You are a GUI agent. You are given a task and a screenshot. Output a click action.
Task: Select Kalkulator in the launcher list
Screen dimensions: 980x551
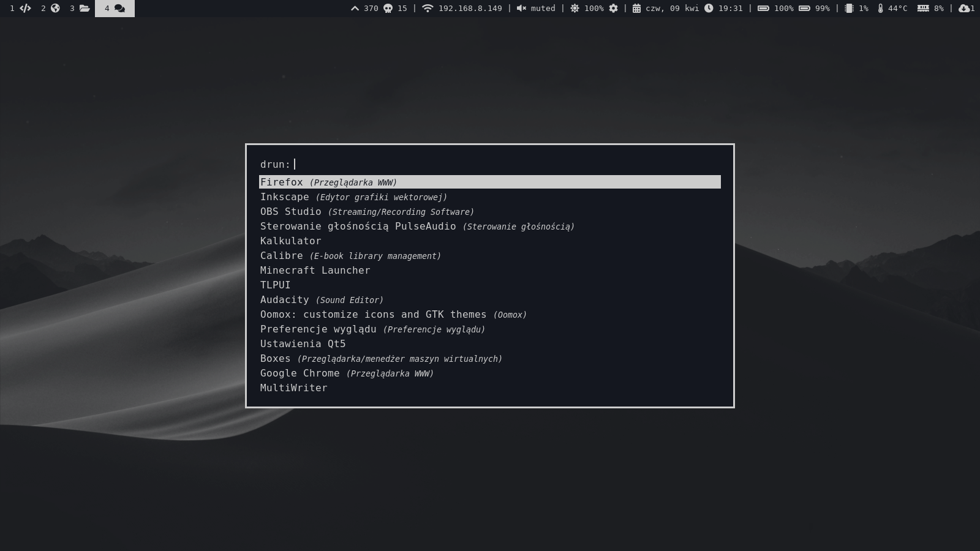click(490, 241)
